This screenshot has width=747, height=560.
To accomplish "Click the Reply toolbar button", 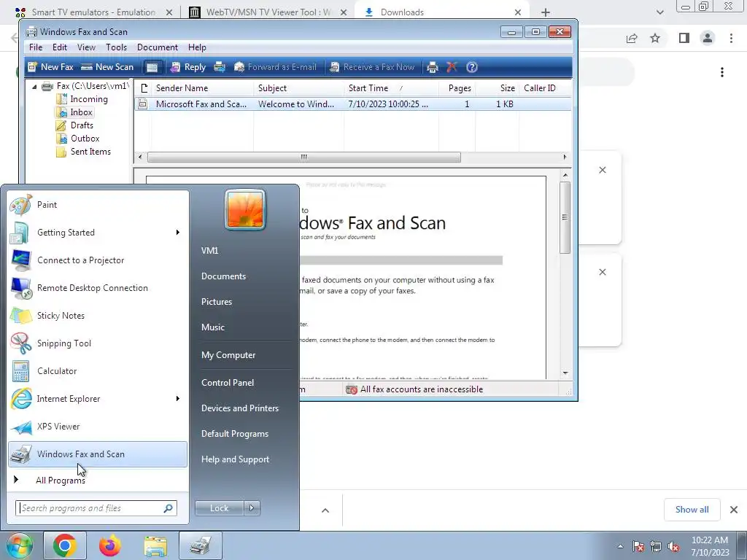I will click(x=188, y=67).
